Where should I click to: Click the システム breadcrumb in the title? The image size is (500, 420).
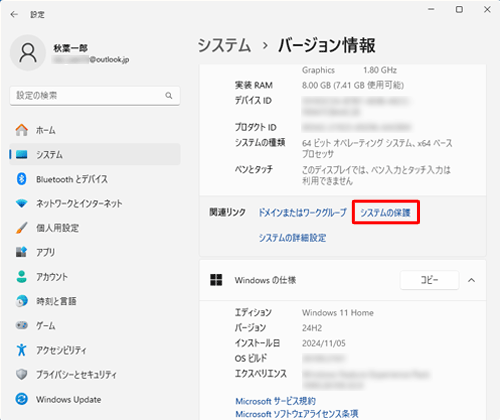[x=224, y=45]
